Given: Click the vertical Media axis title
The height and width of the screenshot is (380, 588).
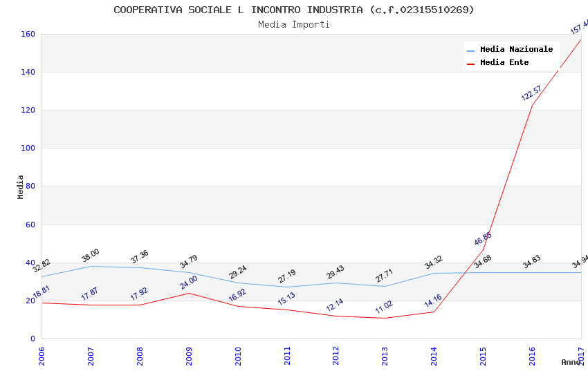Looking at the screenshot, I should pyautogui.click(x=20, y=187).
